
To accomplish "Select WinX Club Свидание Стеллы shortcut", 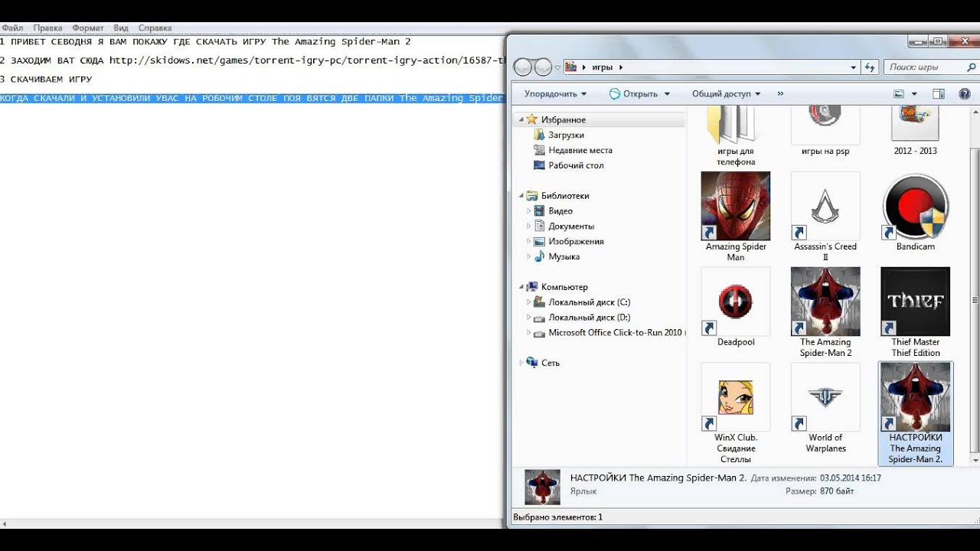I will (736, 413).
